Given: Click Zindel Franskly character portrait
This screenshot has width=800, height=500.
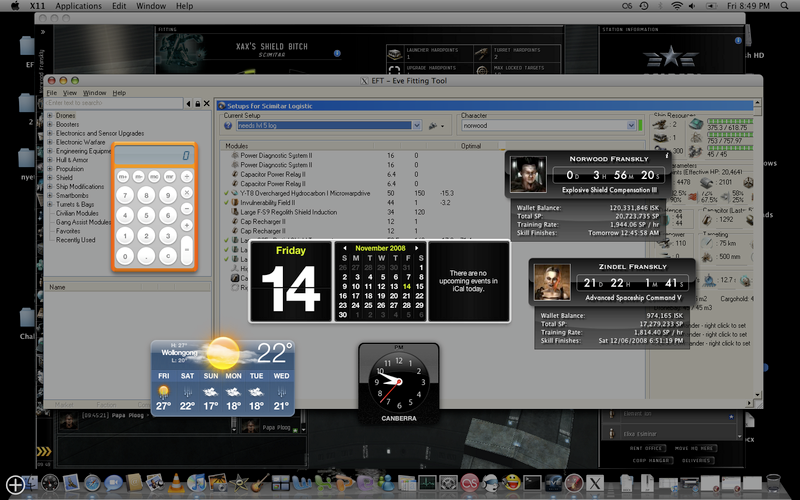Looking at the screenshot, I should 552,282.
